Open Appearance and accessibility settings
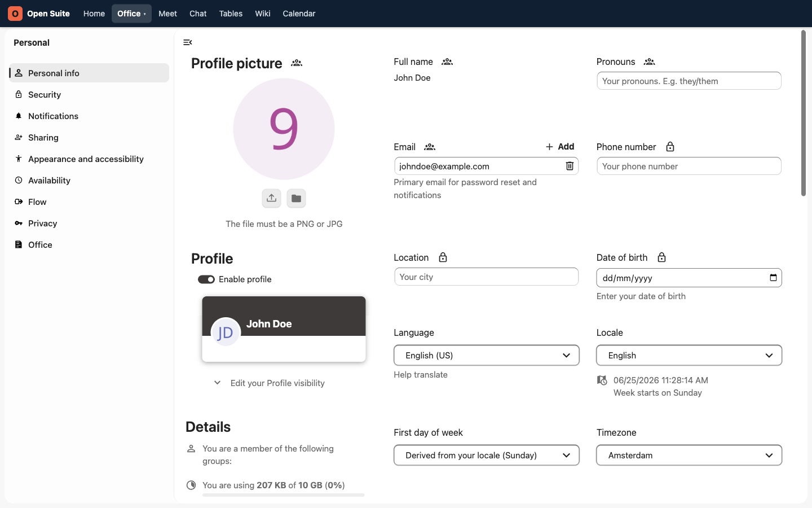Image resolution: width=812 pixels, height=508 pixels. [89, 159]
